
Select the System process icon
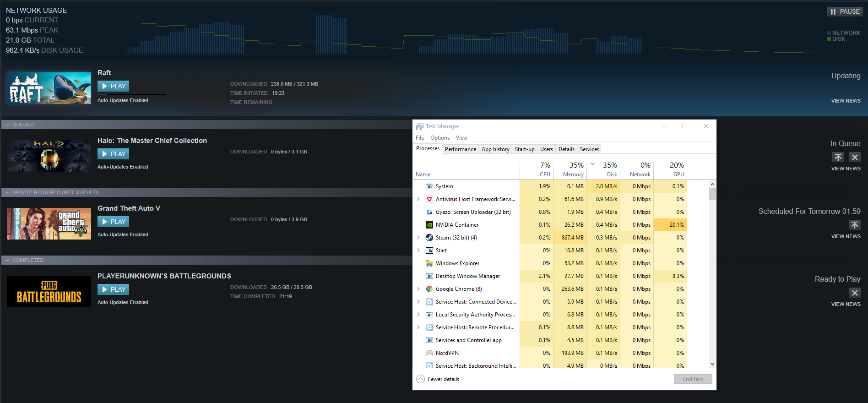pyautogui.click(x=429, y=186)
